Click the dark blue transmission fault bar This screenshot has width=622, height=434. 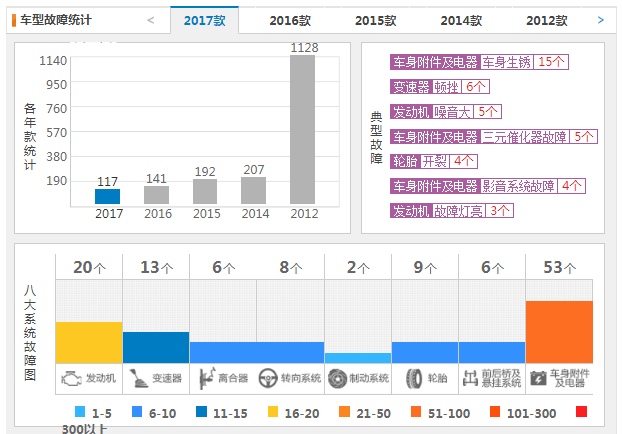156,348
